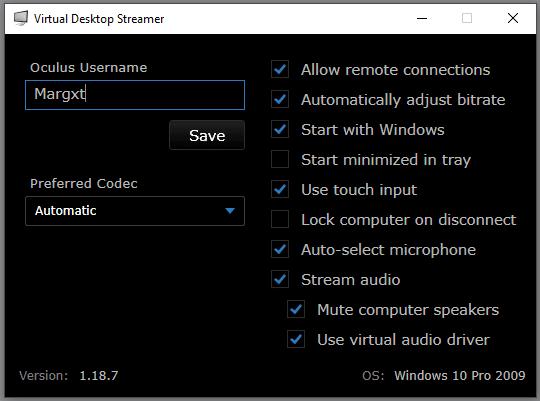Minimize the Virtual Desktop Streamer window
The height and width of the screenshot is (401, 540).
422,18
